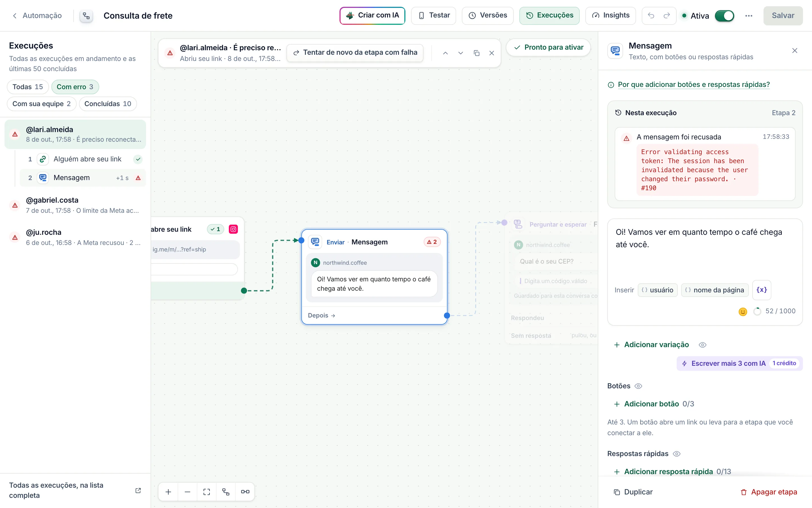Click the undo arrow icon
This screenshot has height=508, width=812.
click(x=651, y=16)
